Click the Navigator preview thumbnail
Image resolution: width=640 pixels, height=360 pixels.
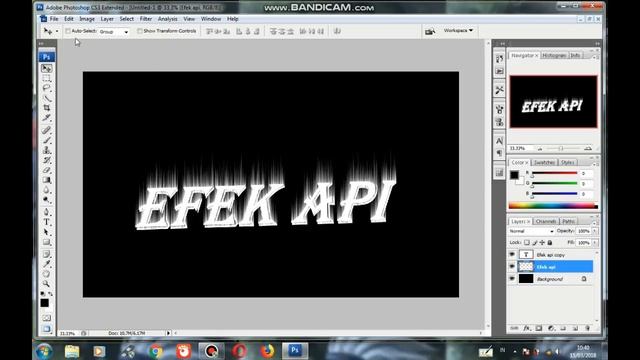pyautogui.click(x=553, y=102)
